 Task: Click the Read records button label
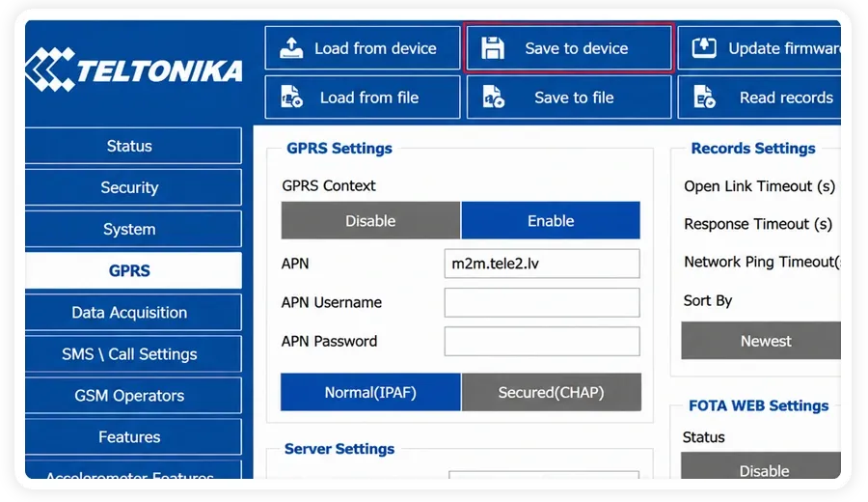(x=786, y=98)
